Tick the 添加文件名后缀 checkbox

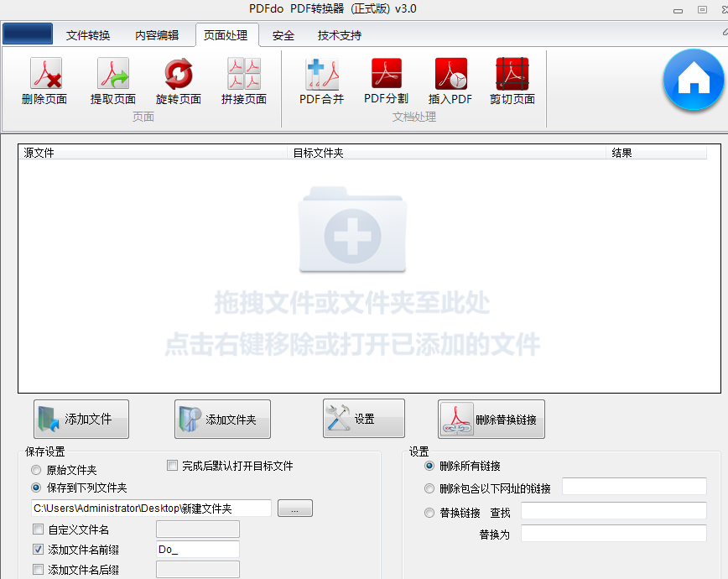38,570
